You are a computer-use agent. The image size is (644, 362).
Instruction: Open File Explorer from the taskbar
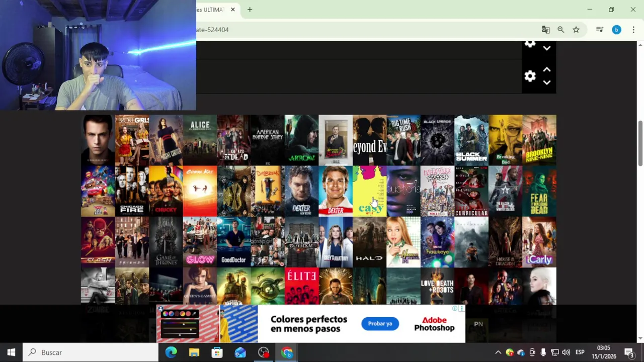[x=194, y=352]
